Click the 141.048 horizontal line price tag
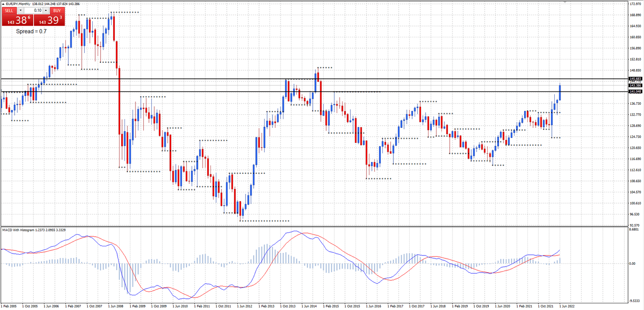Screen dimensions: 644x310 tap(636, 91)
